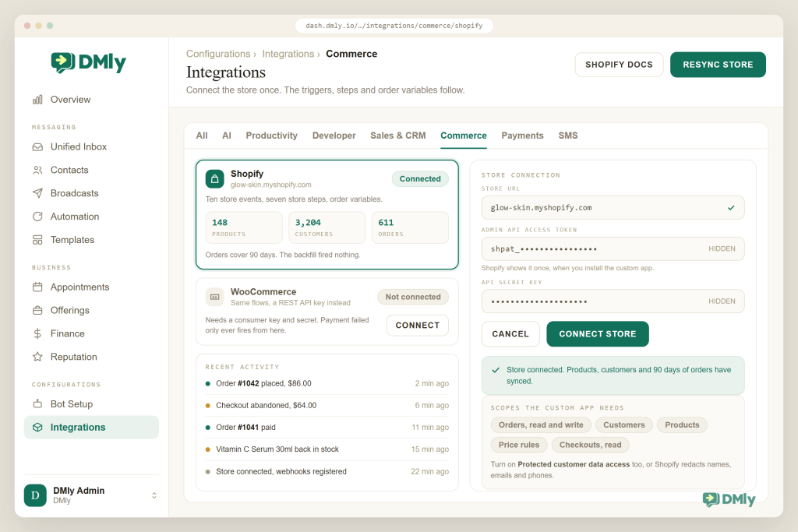Open Shopify Docs
The width and height of the screenshot is (798, 532).
pos(619,65)
